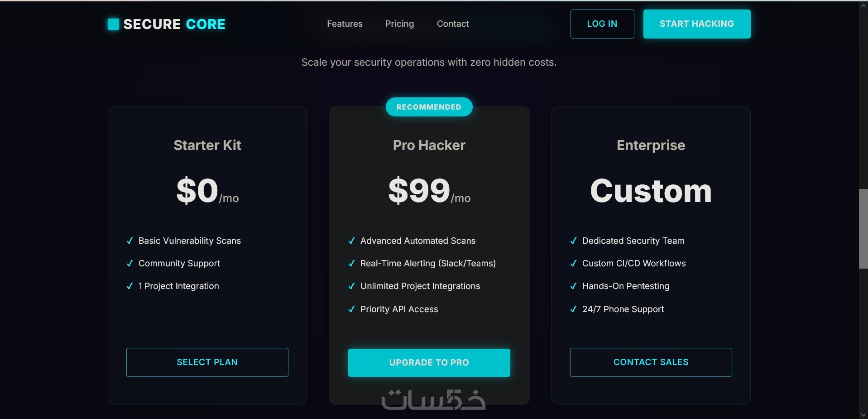Click the SECURE CORE brand text
The height and width of the screenshot is (419, 868).
(x=174, y=24)
